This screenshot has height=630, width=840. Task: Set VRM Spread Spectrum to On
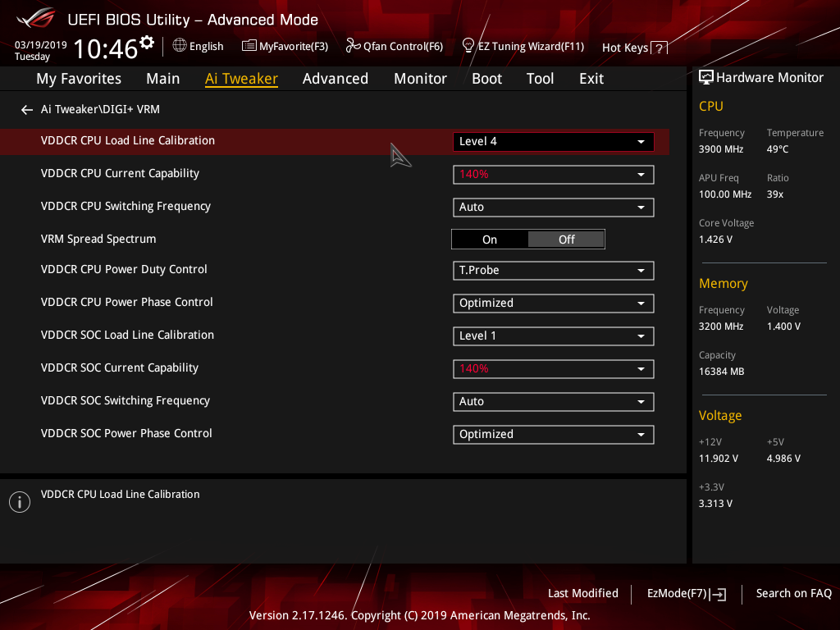pos(490,240)
